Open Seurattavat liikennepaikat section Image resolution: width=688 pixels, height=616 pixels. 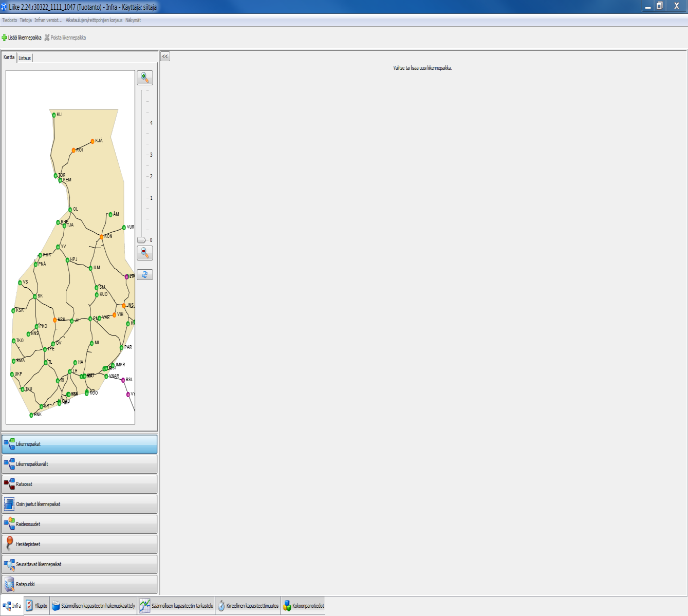[80, 564]
